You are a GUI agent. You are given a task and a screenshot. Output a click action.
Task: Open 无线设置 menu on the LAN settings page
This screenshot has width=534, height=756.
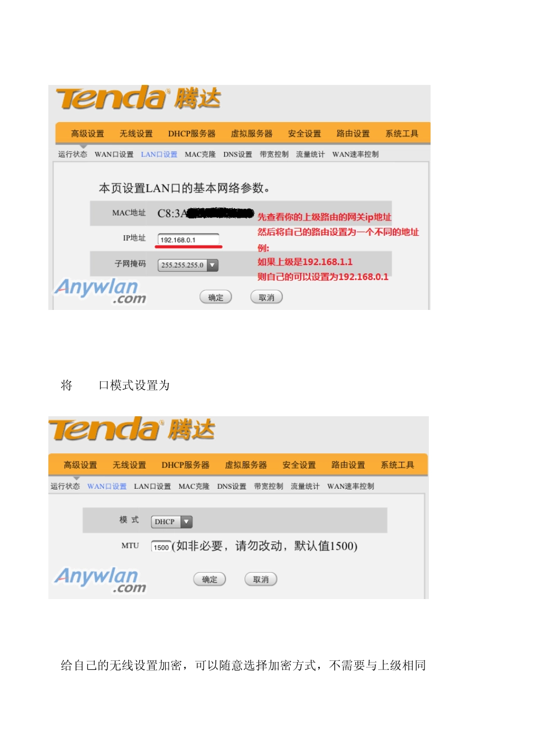tap(136, 133)
